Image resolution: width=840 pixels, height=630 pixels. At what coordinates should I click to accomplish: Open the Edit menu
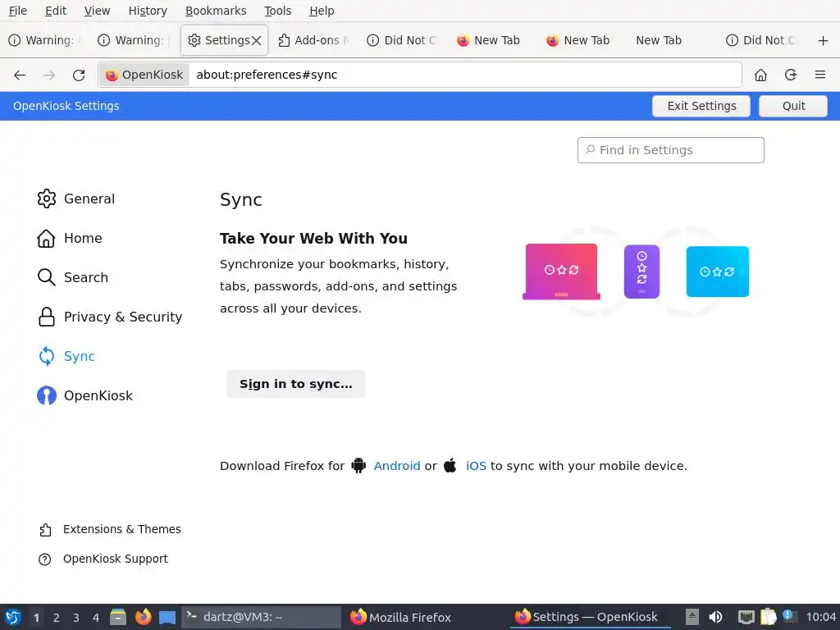56,11
